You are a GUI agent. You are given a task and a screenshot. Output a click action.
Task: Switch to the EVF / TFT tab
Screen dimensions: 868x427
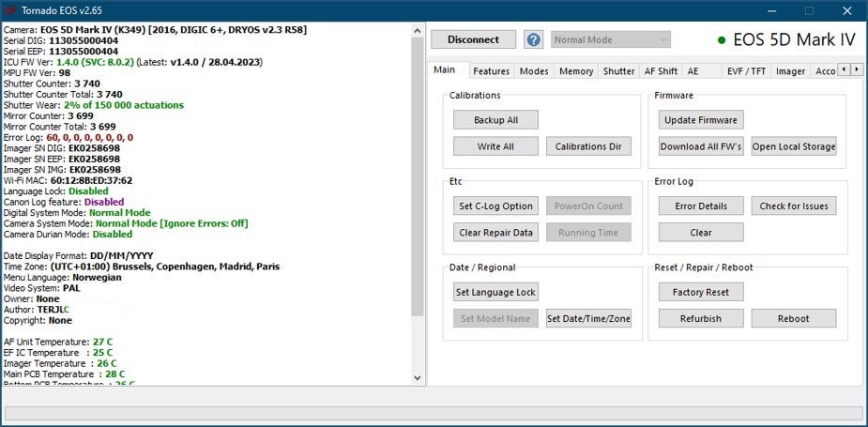[746, 71]
